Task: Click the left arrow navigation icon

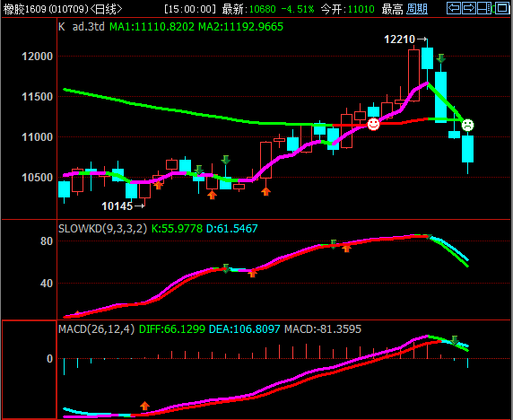Action: [x=454, y=8]
